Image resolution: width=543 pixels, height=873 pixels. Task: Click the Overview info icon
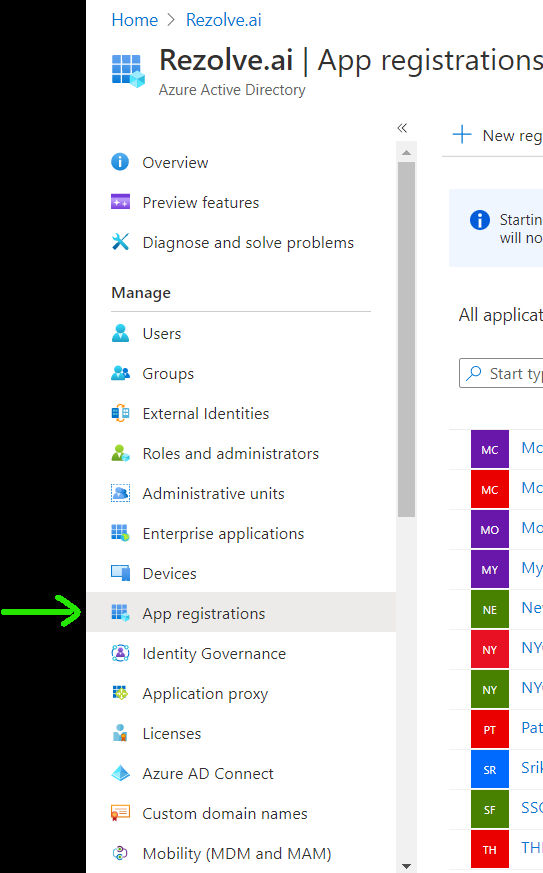tap(120, 162)
